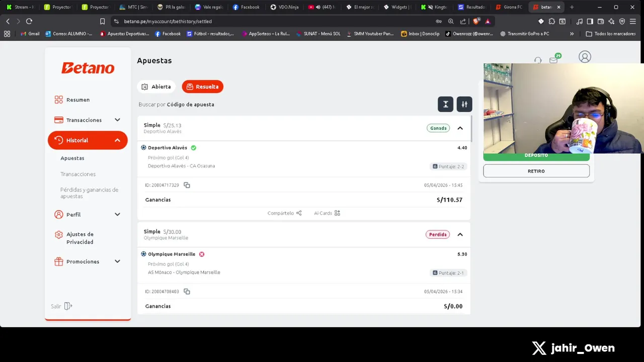Click the RETIRO button
Screen dimensions: 644x362
click(x=536, y=171)
